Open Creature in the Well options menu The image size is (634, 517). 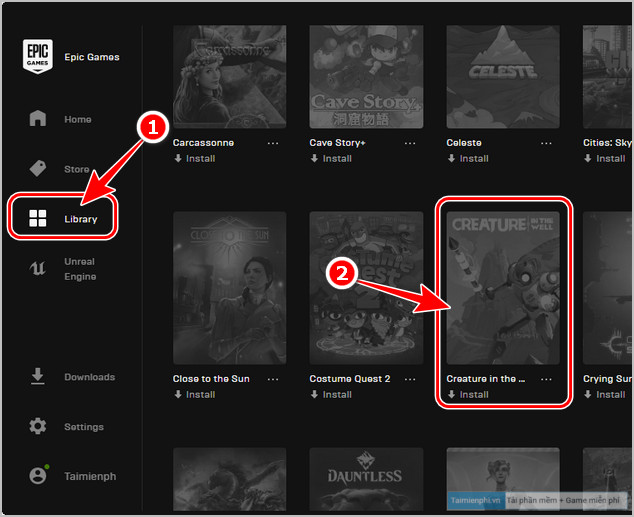tap(546, 379)
